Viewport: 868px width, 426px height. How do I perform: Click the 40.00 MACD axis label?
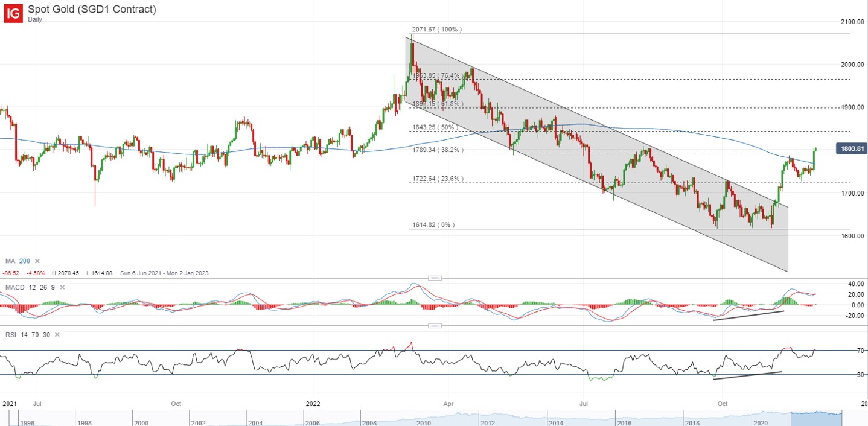856,284
